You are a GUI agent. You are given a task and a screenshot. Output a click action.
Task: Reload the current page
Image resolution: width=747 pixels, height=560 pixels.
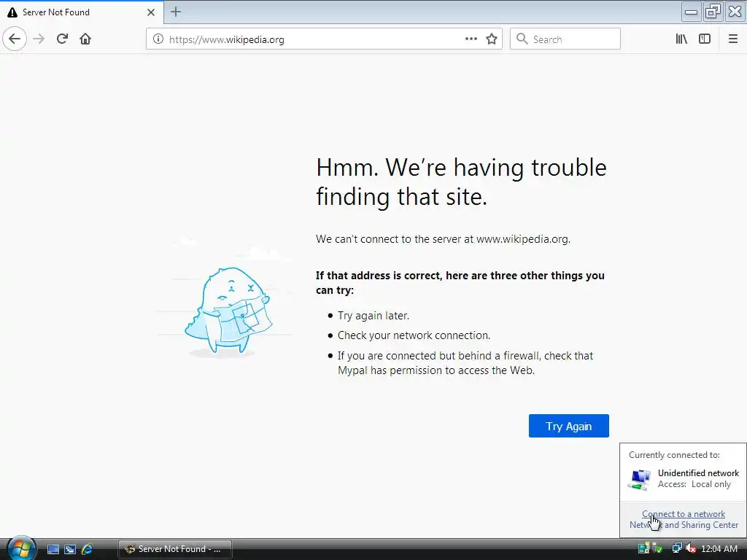tap(62, 39)
